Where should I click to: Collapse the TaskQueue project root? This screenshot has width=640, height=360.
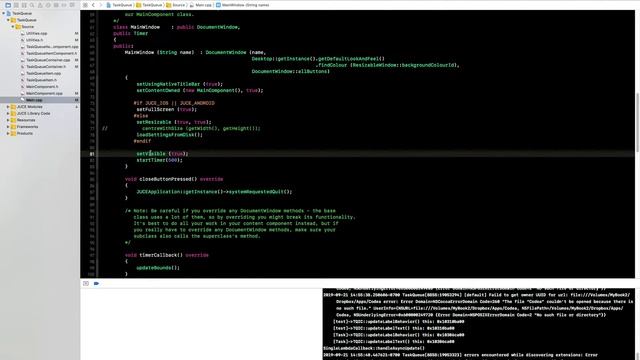point(4,13)
